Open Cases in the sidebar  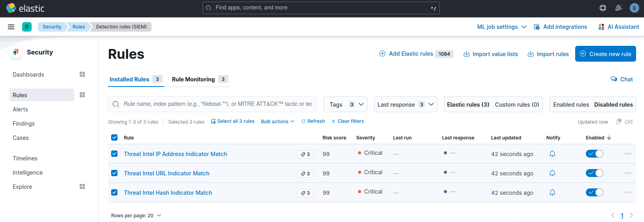(21, 138)
